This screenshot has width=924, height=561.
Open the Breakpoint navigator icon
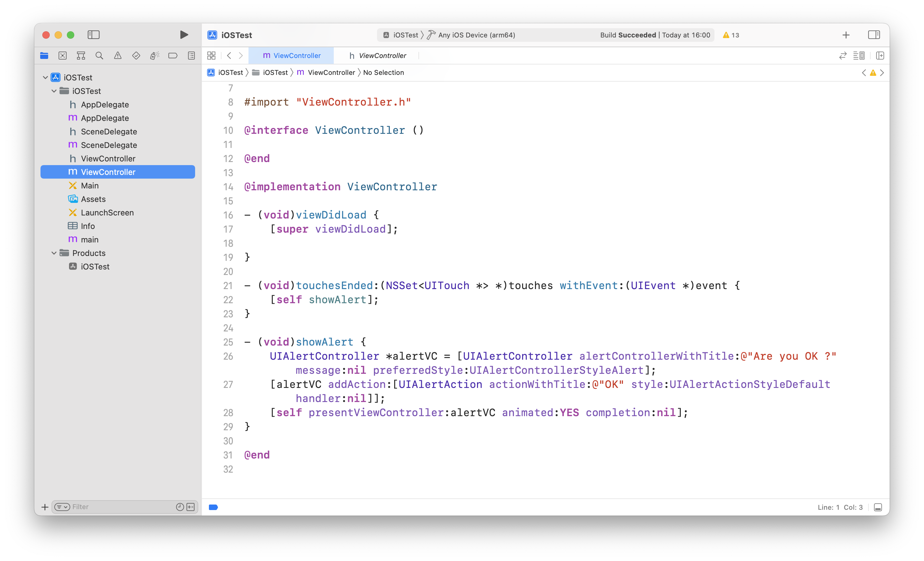click(x=172, y=56)
